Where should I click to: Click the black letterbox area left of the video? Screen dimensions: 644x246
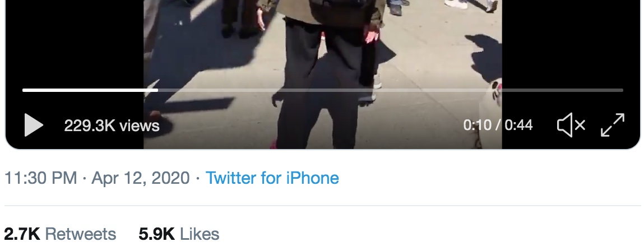coord(74,45)
